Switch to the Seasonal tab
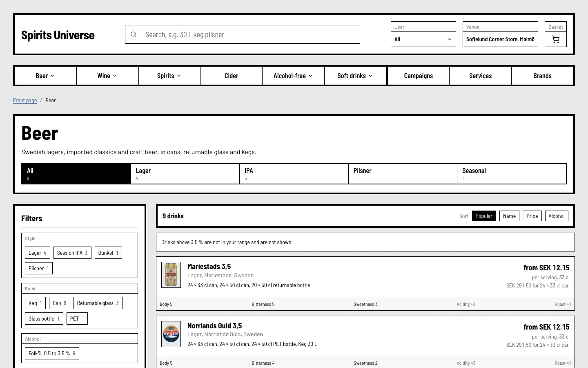Screen dimensions: 588x368 coord(512,174)
